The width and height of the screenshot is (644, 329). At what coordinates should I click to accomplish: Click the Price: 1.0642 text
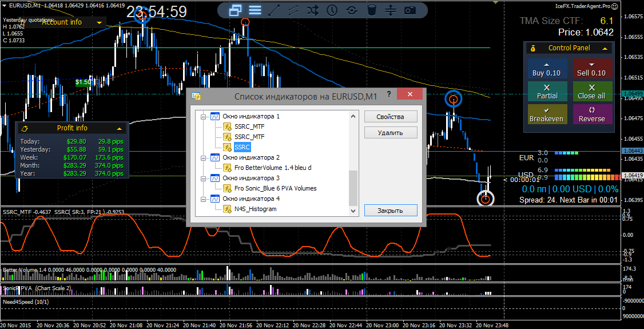pos(586,33)
